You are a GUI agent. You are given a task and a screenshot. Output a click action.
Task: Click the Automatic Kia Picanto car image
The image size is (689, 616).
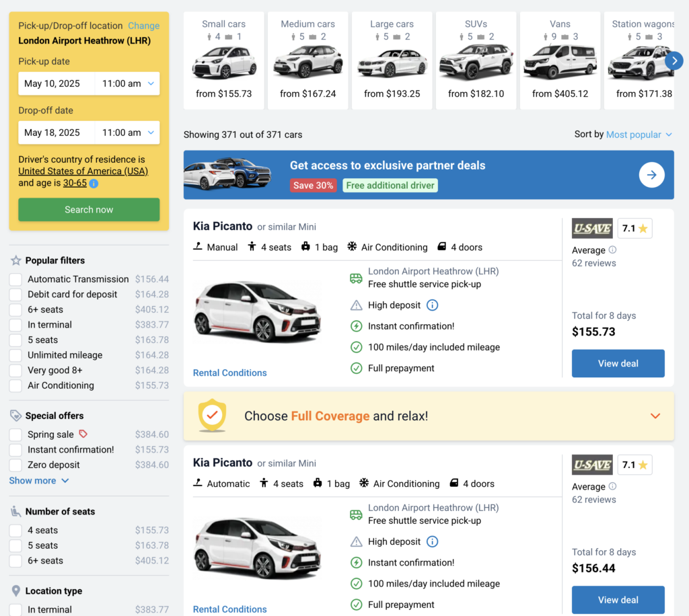258,548
